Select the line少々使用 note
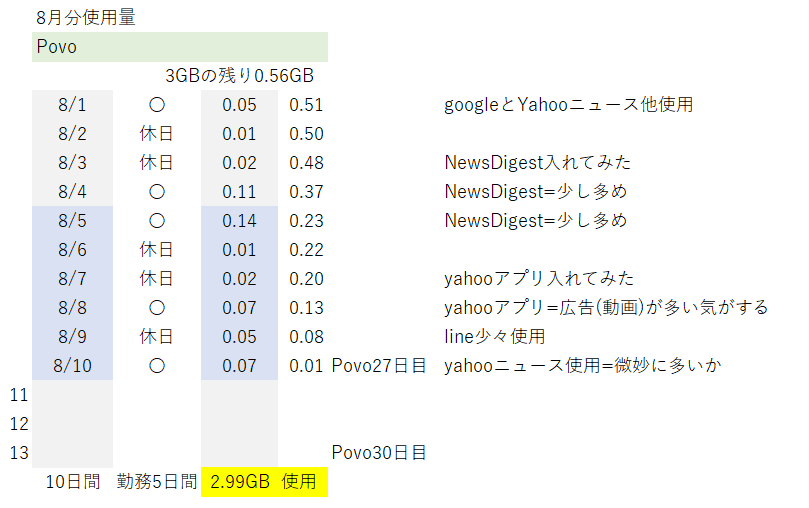The width and height of the screenshot is (809, 508). [x=494, y=337]
